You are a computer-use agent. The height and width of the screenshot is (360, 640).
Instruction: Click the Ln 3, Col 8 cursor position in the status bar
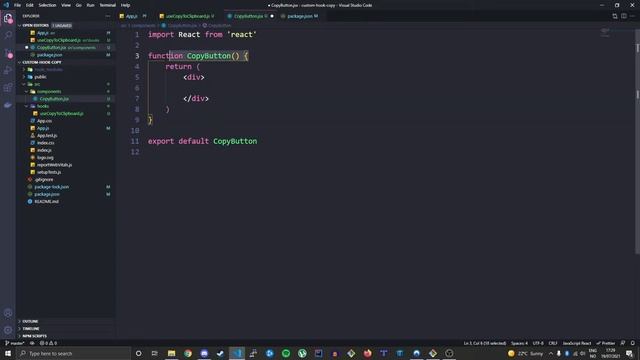484,343
